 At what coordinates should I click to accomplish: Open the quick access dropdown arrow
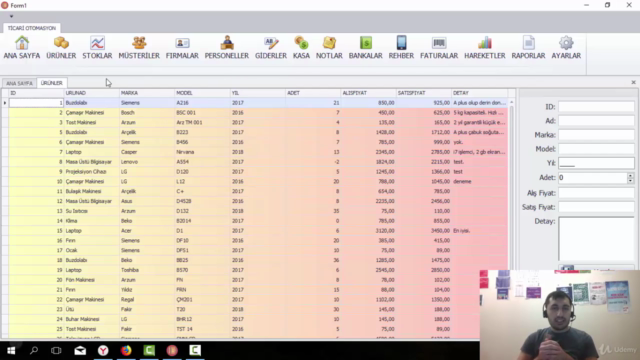[x=11, y=16]
